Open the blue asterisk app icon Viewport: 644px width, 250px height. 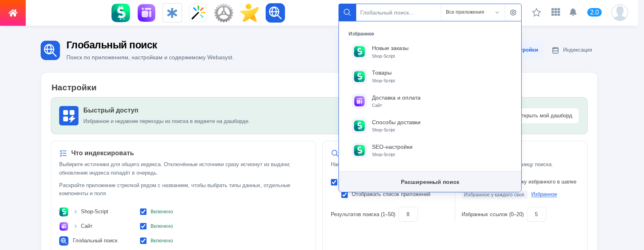[172, 13]
